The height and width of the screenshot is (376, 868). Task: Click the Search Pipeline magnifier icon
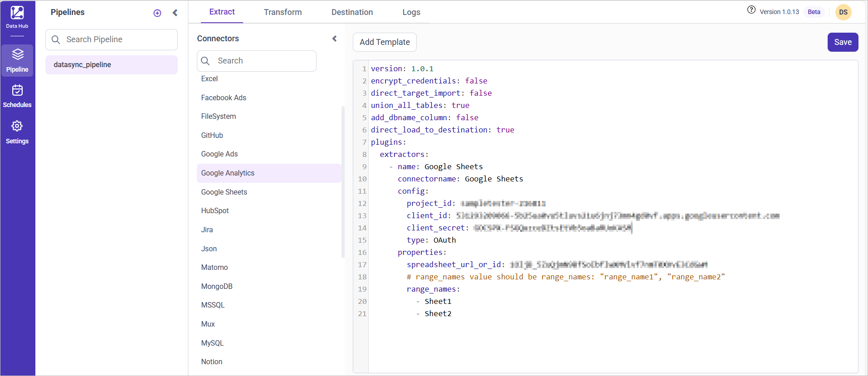coord(56,39)
